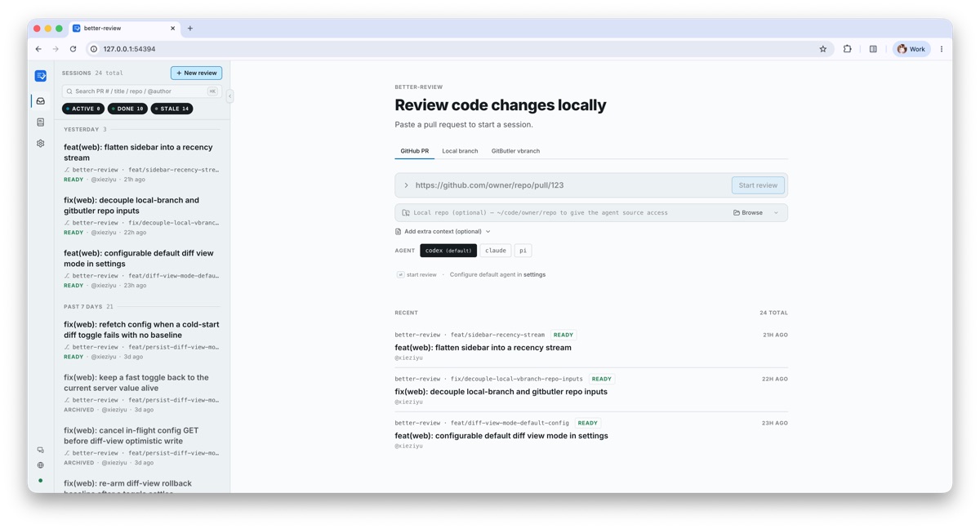Open the Work profile button
980x529 pixels.
[911, 49]
